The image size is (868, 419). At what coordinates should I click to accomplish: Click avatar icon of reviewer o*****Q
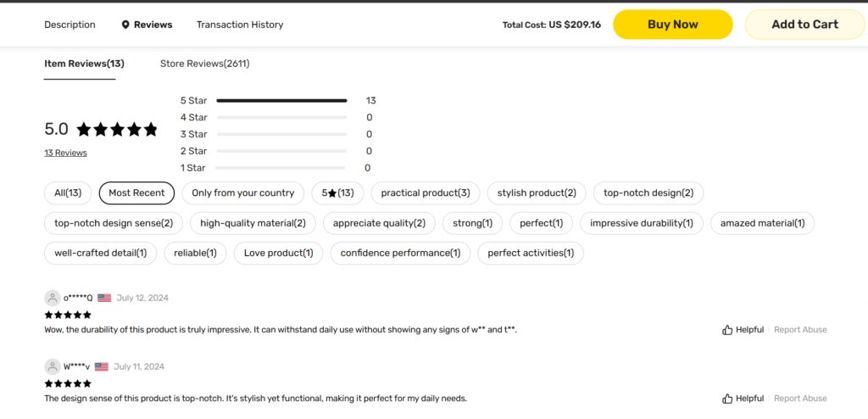pyautogui.click(x=53, y=299)
